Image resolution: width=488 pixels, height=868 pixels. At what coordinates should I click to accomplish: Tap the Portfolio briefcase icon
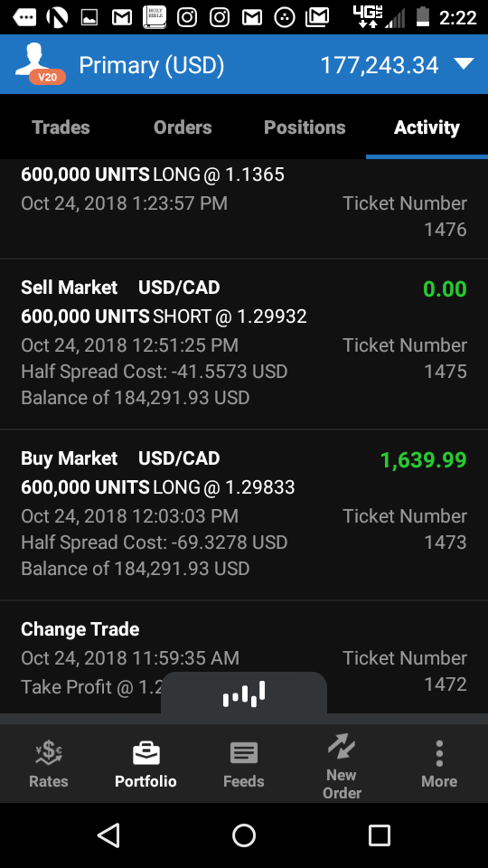146,753
